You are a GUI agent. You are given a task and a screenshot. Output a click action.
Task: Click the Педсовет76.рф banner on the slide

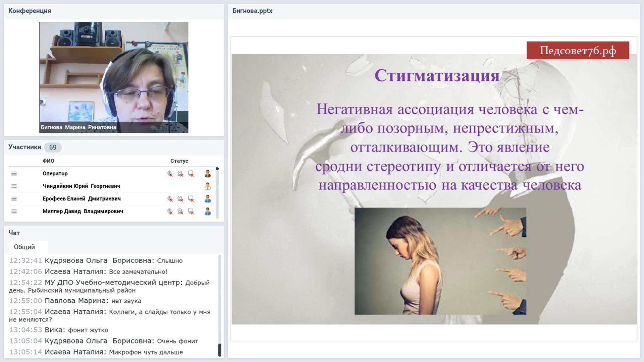(x=578, y=51)
